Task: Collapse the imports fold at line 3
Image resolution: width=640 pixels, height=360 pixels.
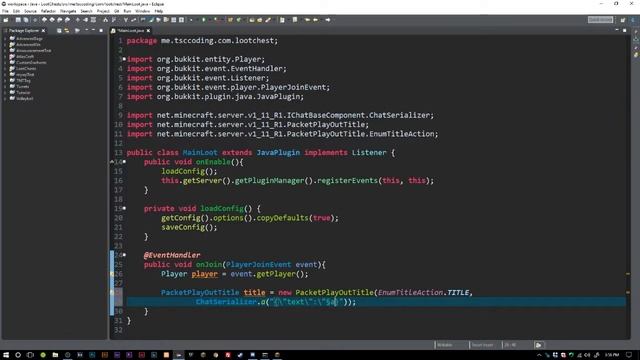Action: 124,59
